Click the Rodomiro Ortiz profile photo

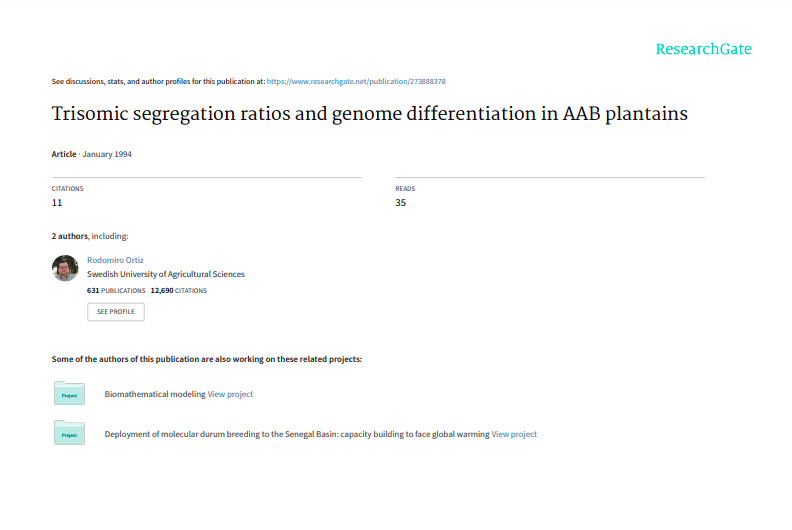click(x=65, y=268)
